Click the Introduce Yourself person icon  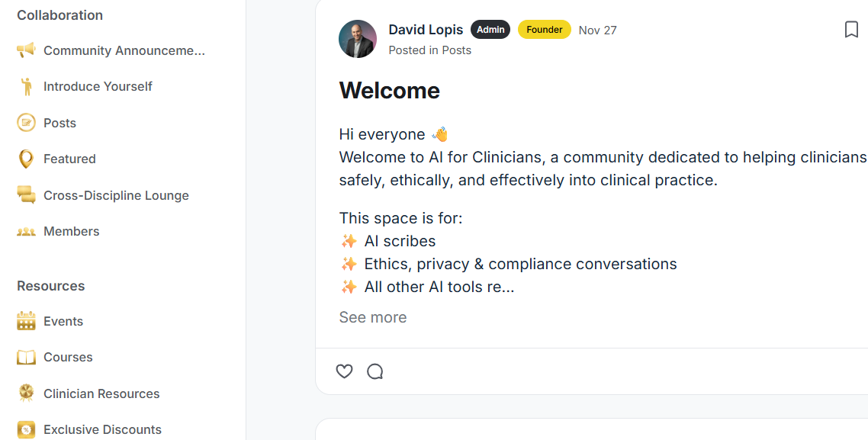click(27, 86)
